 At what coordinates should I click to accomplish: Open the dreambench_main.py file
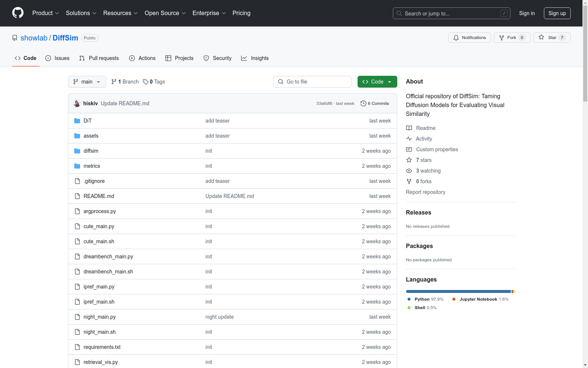108,256
